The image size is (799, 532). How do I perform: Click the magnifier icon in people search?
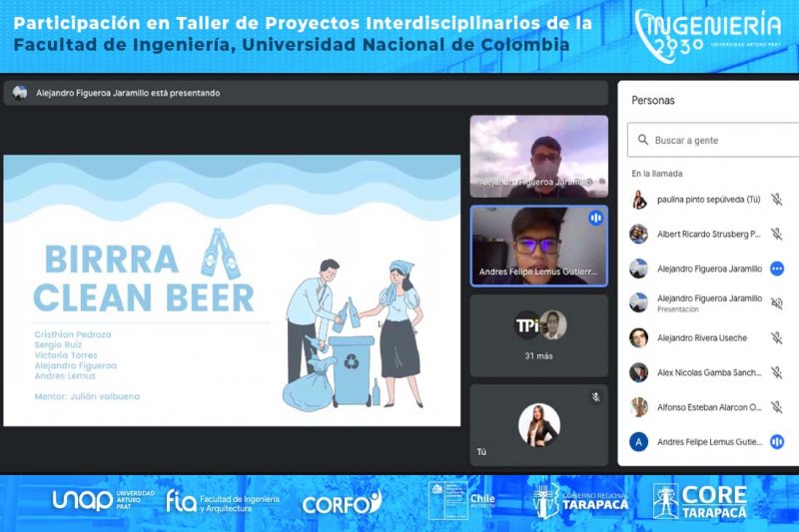(x=639, y=141)
